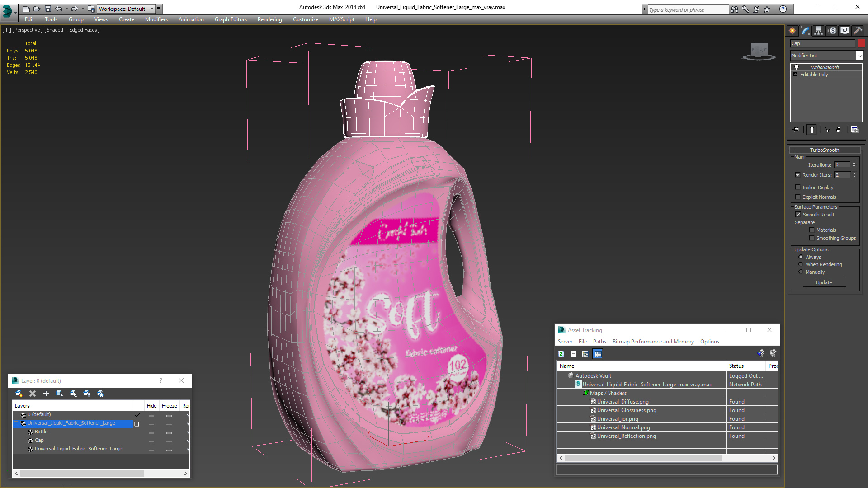
Task: Open the Modifier List dropdown
Action: pyautogui.click(x=859, y=56)
